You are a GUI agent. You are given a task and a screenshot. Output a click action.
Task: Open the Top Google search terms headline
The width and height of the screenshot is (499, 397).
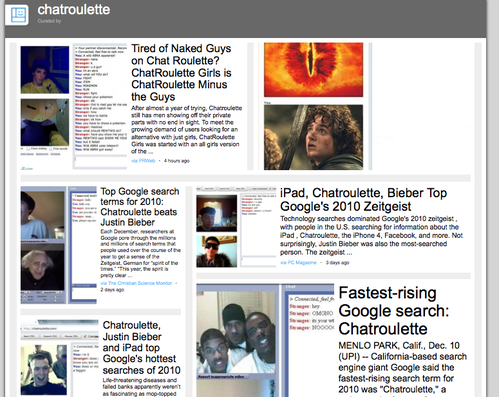[x=140, y=207]
